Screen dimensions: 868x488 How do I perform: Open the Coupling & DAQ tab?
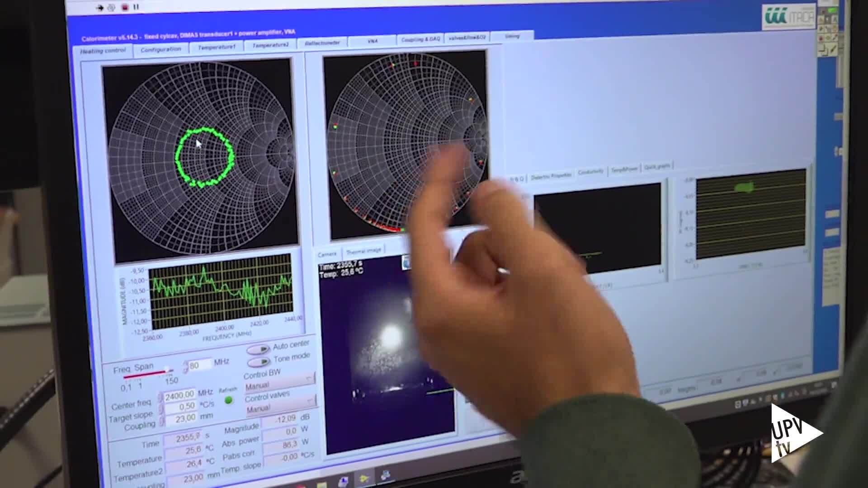pos(420,39)
